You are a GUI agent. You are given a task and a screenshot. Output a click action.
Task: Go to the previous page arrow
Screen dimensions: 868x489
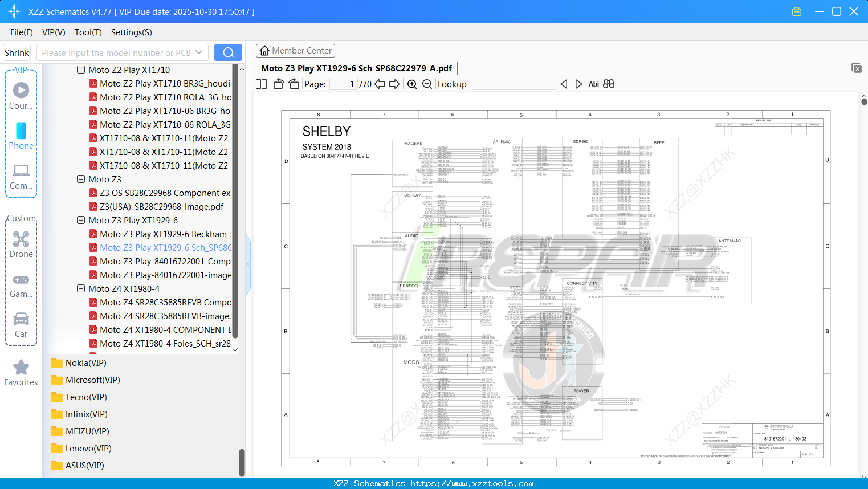point(380,84)
